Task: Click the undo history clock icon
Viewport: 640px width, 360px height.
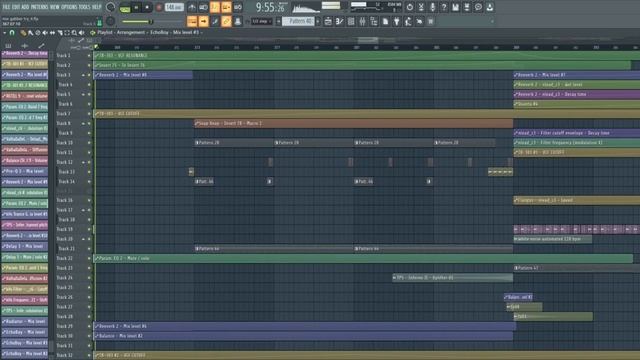Action: 410,7
